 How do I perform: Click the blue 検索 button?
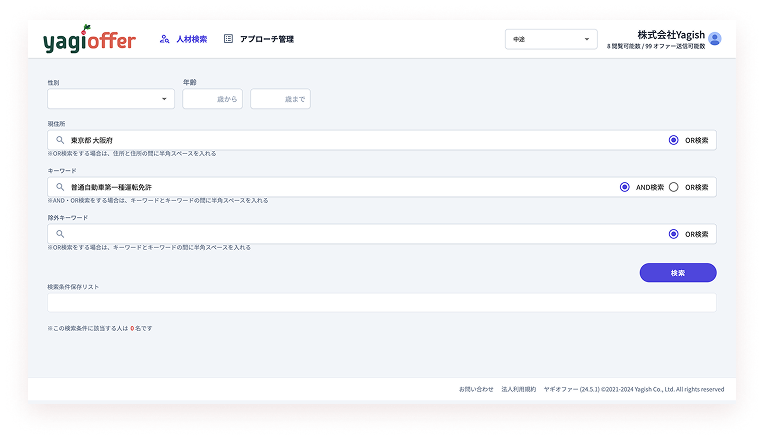point(678,272)
